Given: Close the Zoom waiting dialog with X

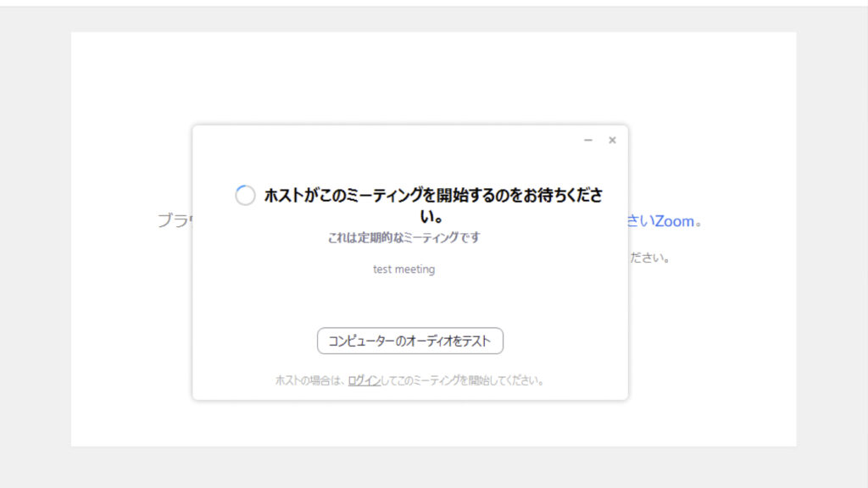Looking at the screenshot, I should point(612,140).
